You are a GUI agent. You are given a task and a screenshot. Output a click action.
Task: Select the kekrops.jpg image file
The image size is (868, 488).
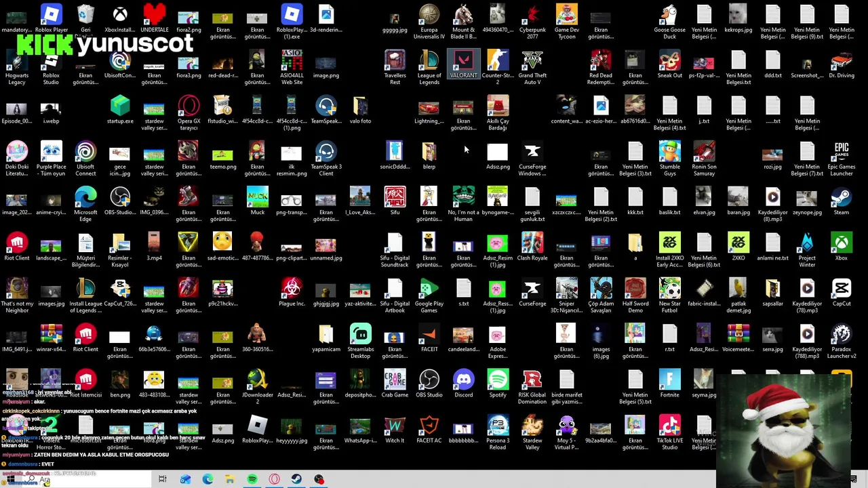[x=738, y=19]
